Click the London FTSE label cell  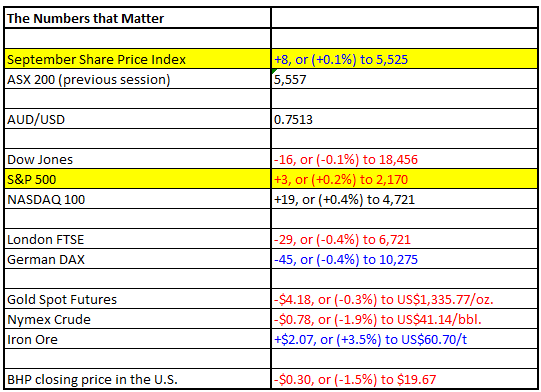click(137, 239)
